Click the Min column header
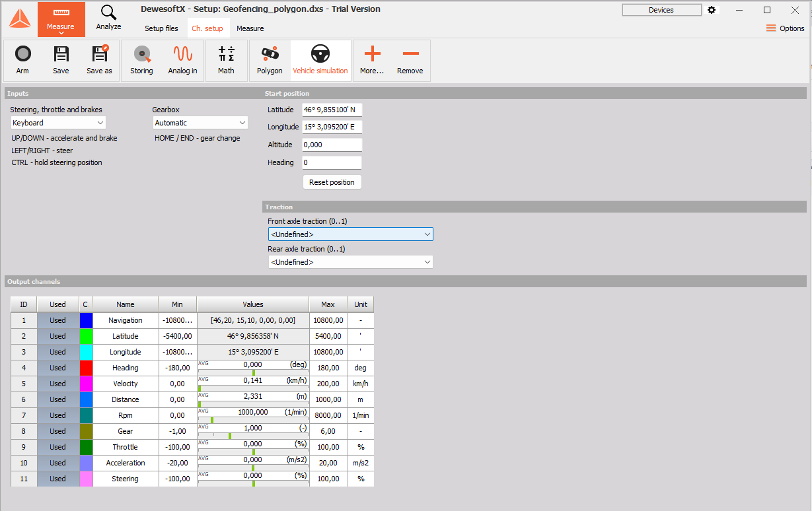 [177, 304]
